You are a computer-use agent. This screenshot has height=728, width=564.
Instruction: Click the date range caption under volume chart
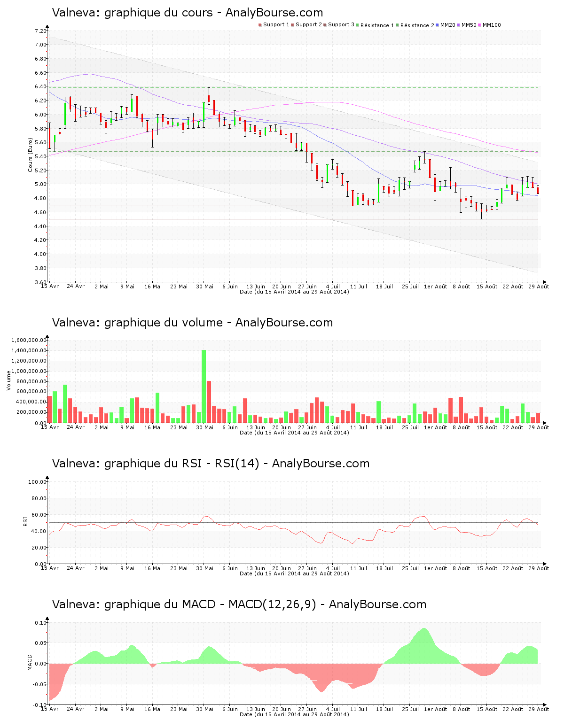click(294, 433)
